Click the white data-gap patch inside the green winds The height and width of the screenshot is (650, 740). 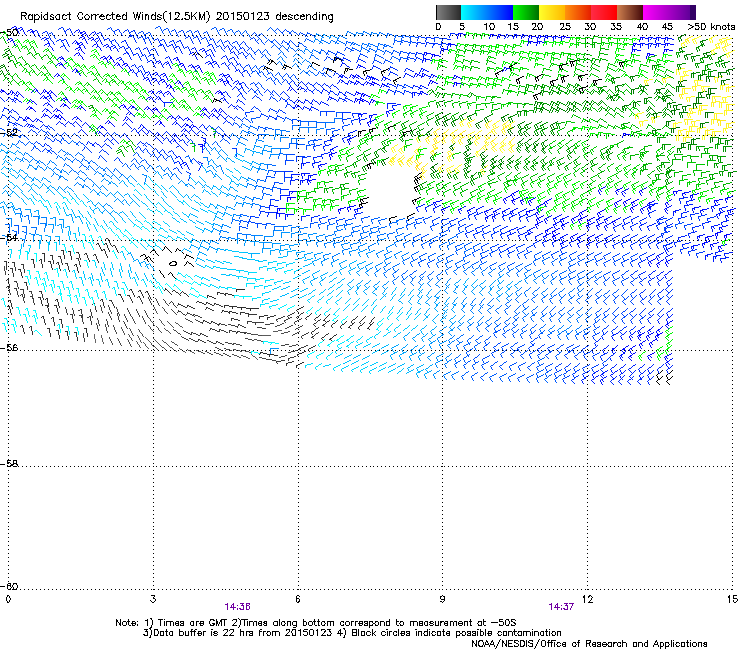391,191
